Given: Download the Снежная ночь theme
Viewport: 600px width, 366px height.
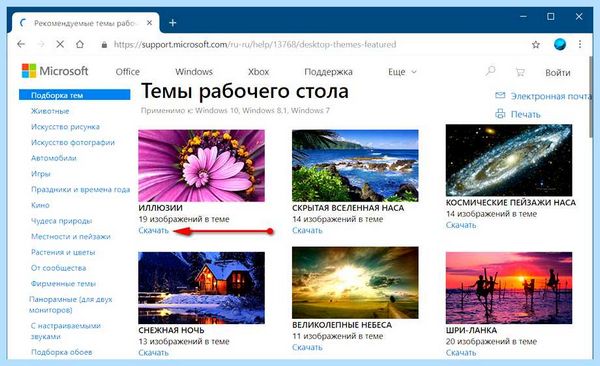Looking at the screenshot, I should (x=153, y=353).
